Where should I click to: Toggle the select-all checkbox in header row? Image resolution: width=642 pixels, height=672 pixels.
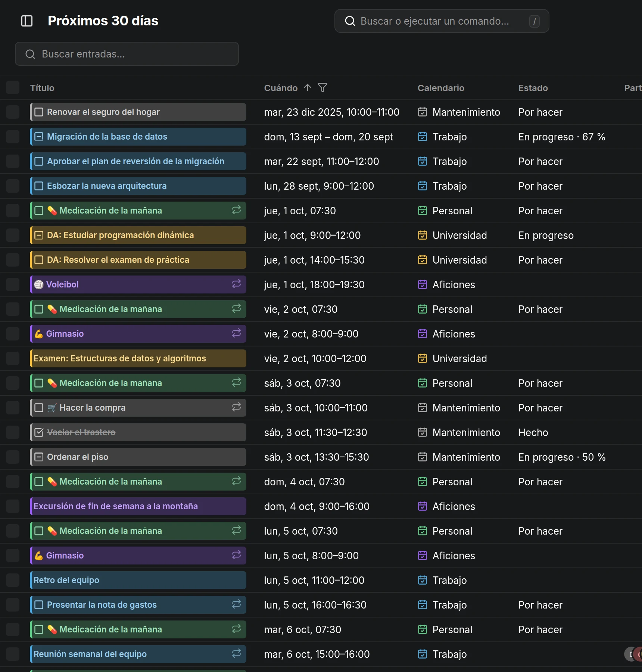13,88
